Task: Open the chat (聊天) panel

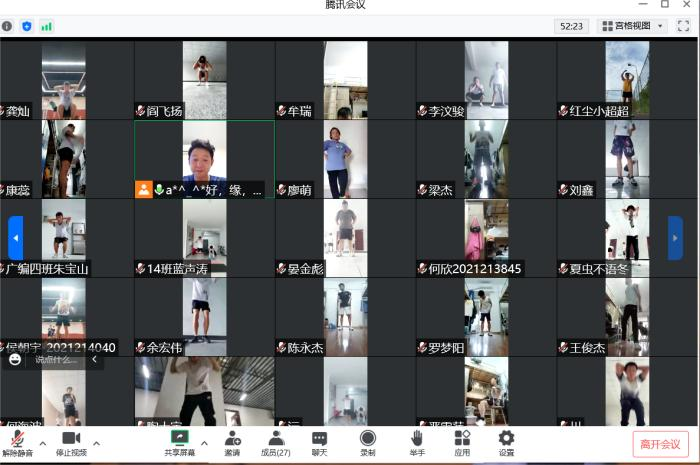Action: (319, 443)
